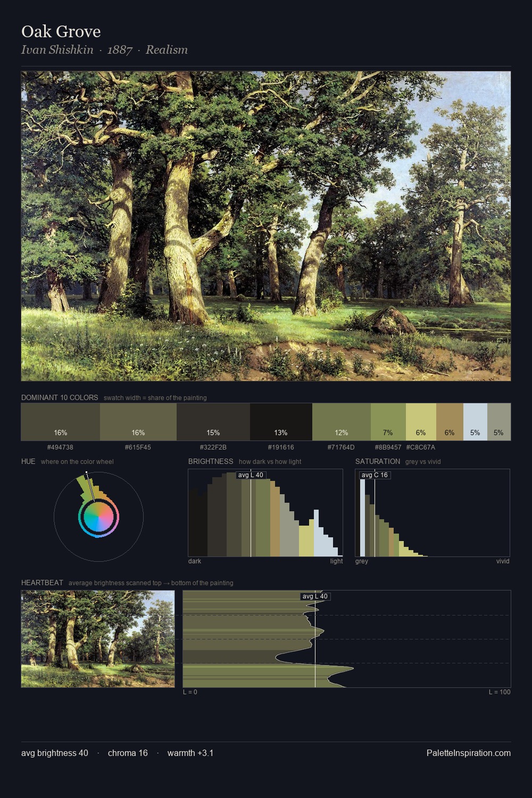The image size is (532, 798).
Task: Select the #8B9457 swatch at 7%
Action: [388, 422]
